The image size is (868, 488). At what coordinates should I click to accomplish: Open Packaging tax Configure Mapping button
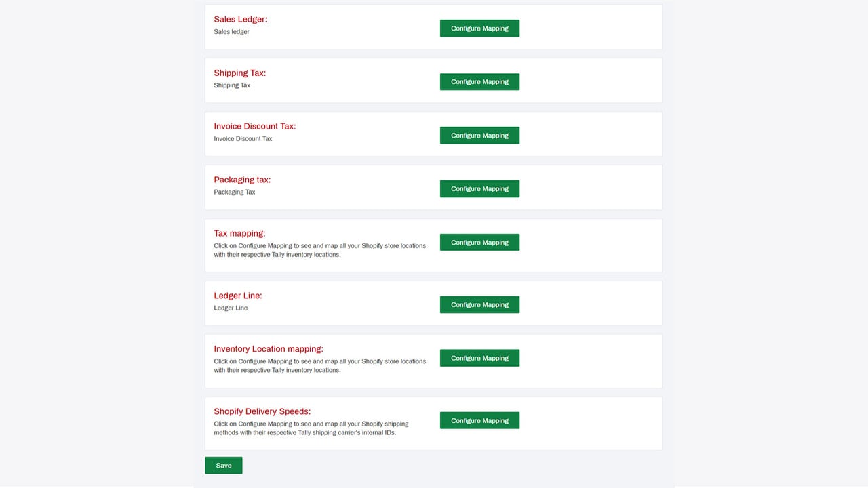(479, 189)
